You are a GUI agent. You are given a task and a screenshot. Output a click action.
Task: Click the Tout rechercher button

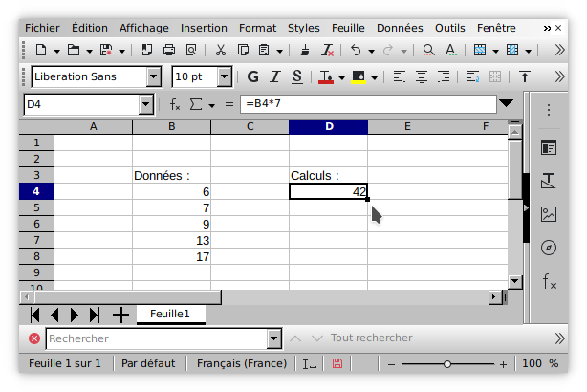point(371,338)
